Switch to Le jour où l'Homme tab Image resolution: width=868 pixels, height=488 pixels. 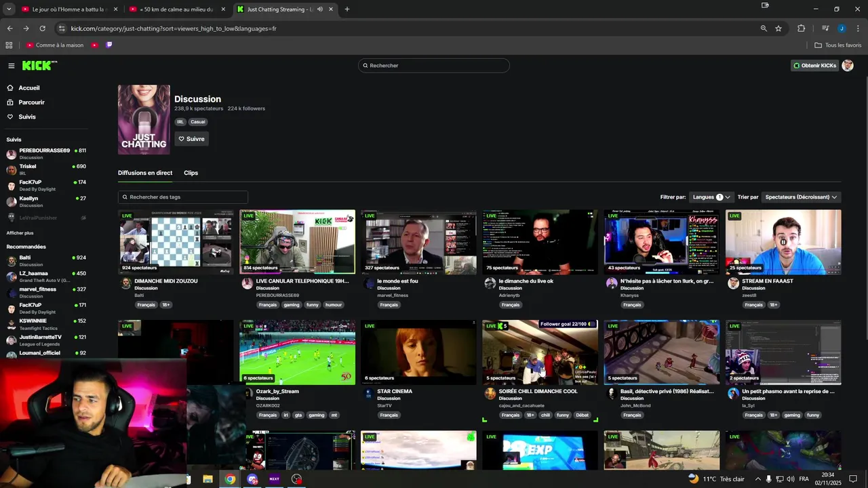70,9
